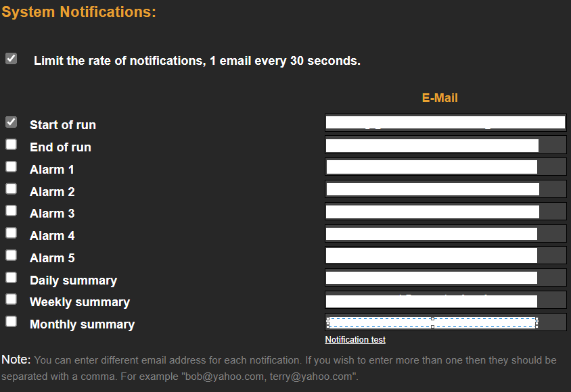Enable Alarm 2 notification
The image size is (571, 392).
11,189
